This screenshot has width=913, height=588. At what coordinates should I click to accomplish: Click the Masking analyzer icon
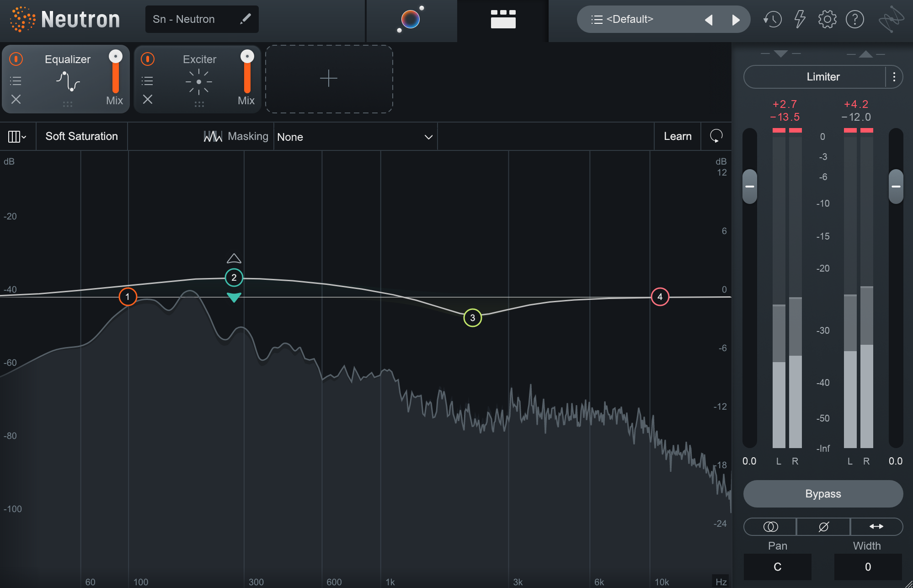(x=209, y=137)
